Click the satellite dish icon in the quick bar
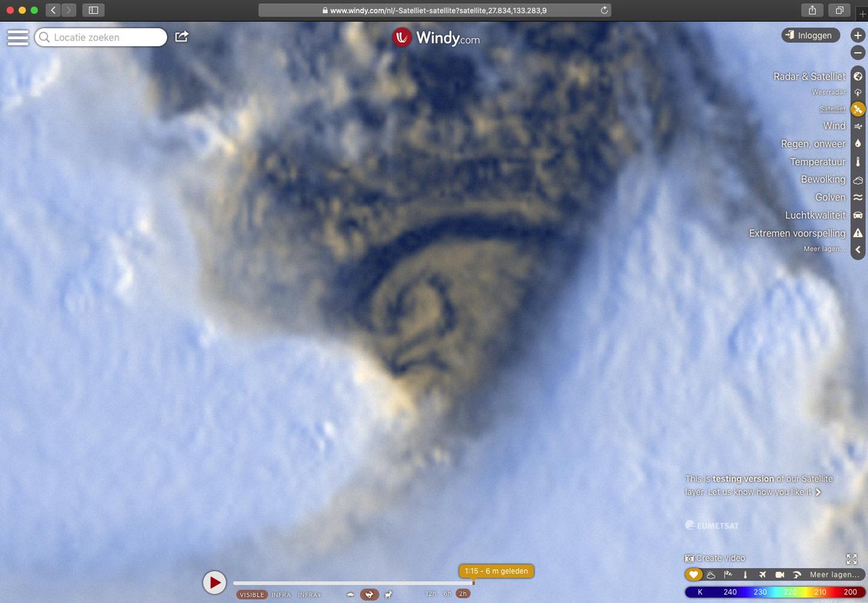 click(x=797, y=575)
